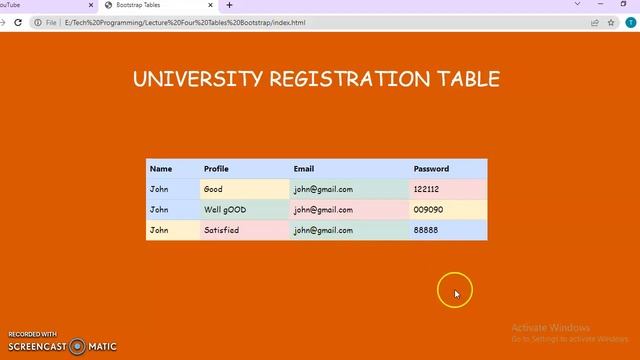Click the email in the Well gOOD row
This screenshot has height=360, width=640.
(x=349, y=210)
